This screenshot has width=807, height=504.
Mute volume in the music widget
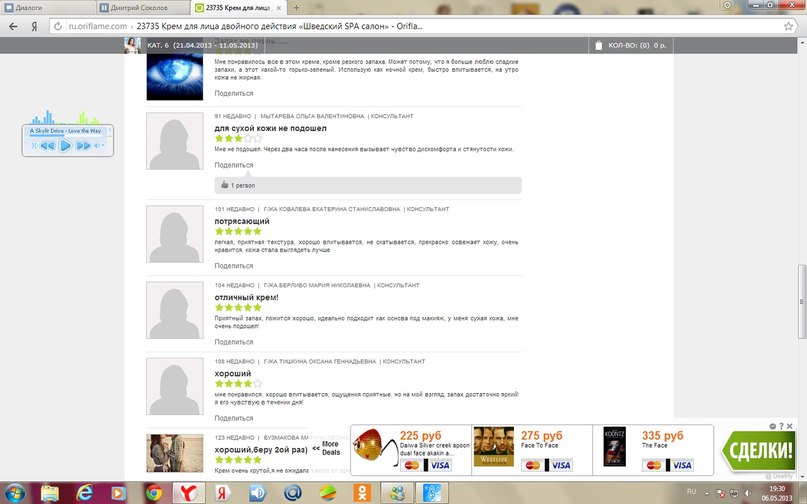(x=96, y=146)
